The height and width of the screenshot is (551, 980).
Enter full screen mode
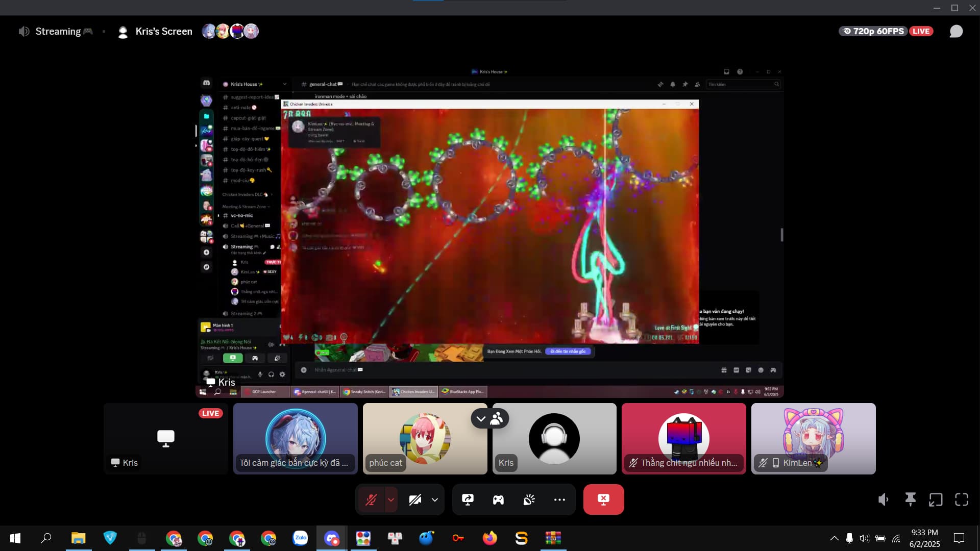962,499
